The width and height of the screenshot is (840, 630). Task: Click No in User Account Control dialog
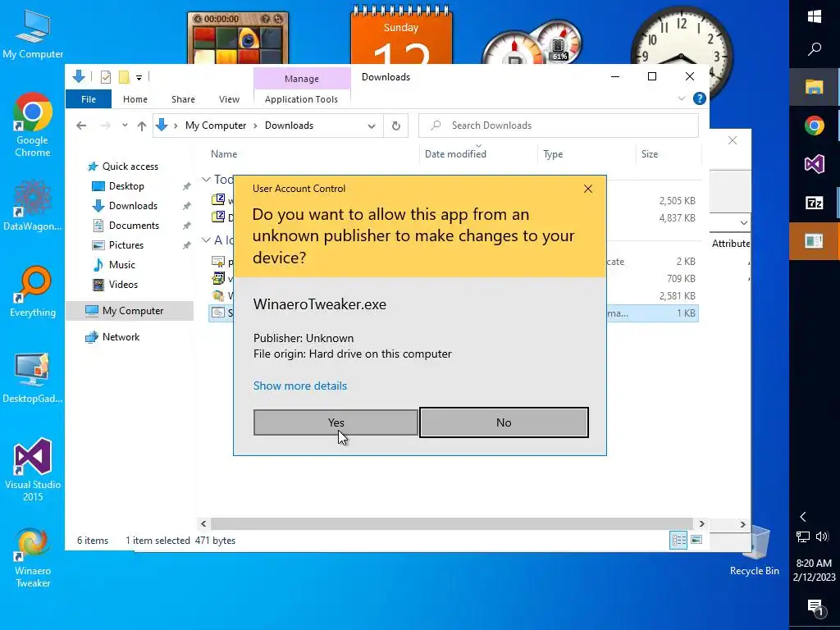504,422
